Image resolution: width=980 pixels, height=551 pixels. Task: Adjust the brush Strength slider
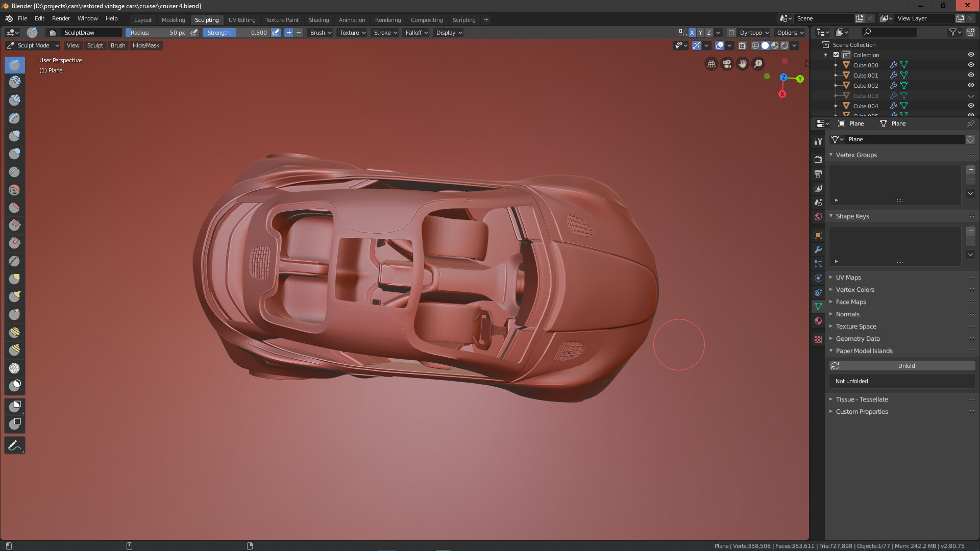pos(236,33)
